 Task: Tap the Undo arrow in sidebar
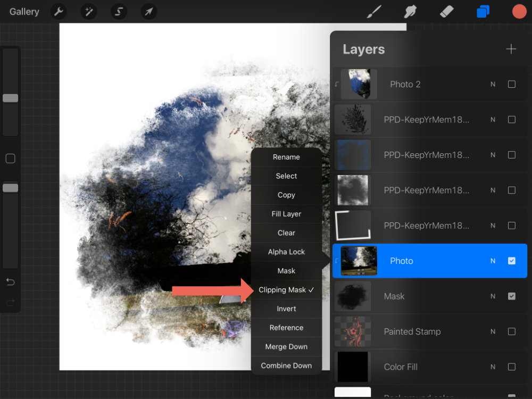10,281
